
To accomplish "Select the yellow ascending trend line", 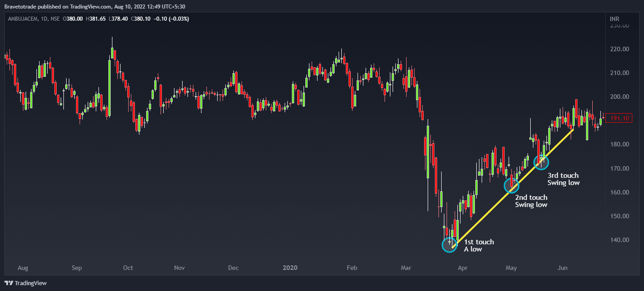I will pos(513,189).
